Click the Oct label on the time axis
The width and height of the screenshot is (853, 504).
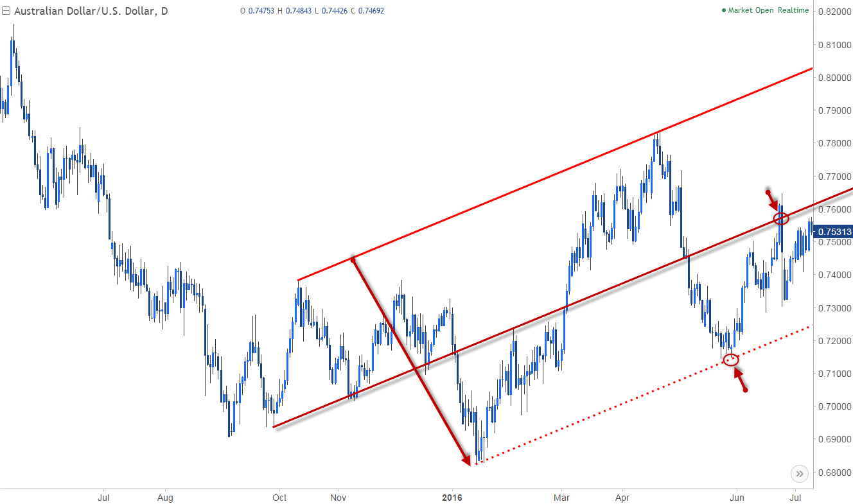tap(279, 497)
